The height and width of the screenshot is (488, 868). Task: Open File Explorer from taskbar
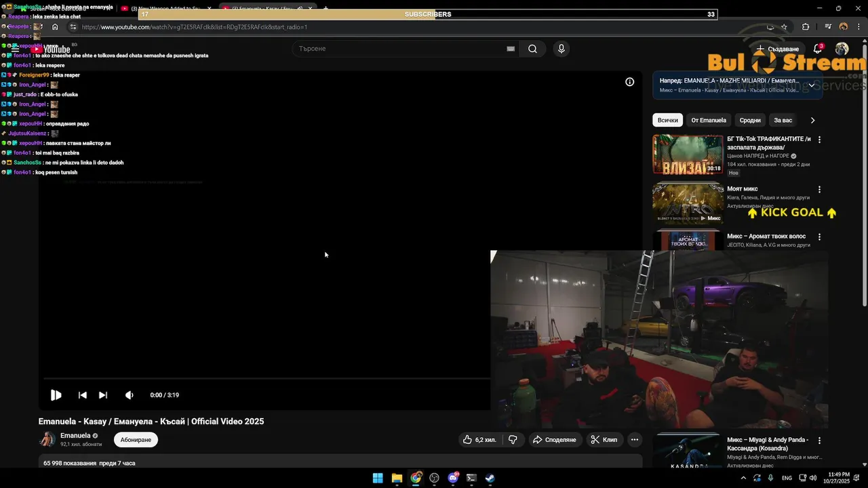coord(397,478)
